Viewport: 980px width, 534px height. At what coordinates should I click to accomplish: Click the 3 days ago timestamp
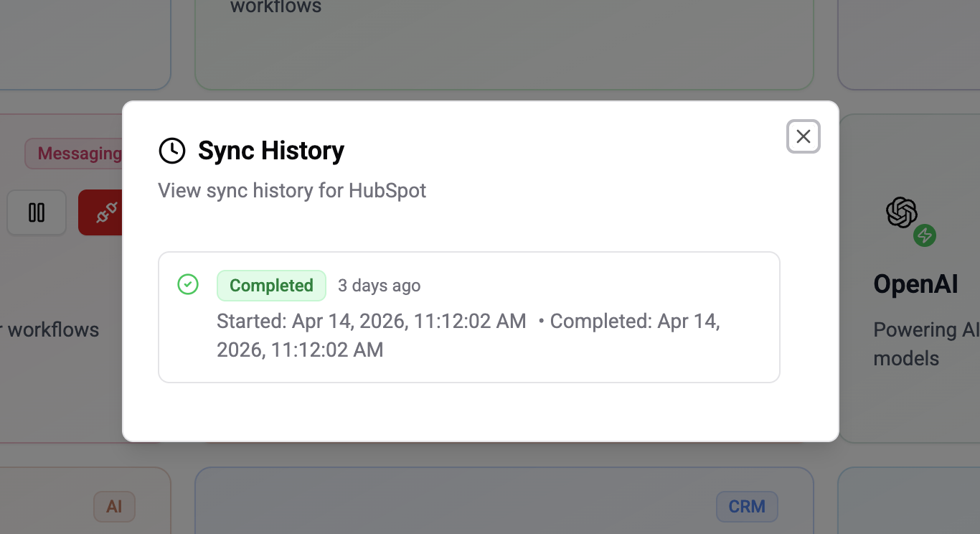(379, 285)
